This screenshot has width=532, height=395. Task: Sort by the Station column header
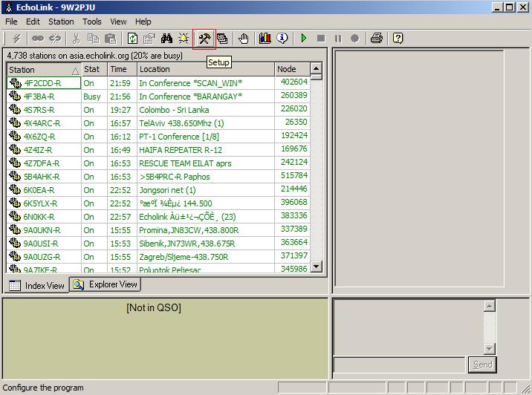[x=44, y=70]
